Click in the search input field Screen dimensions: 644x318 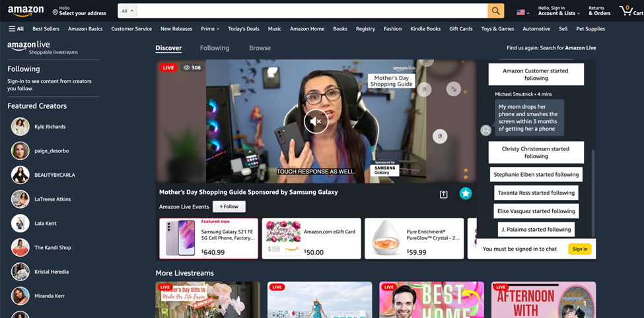[x=312, y=11]
